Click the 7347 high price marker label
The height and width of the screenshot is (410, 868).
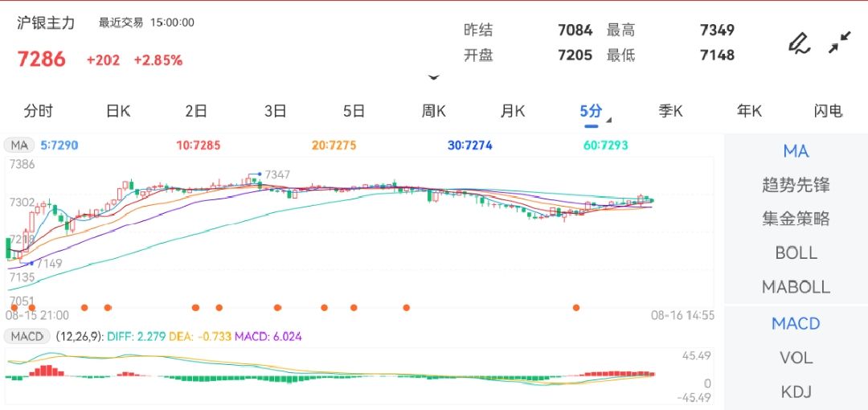pos(277,174)
